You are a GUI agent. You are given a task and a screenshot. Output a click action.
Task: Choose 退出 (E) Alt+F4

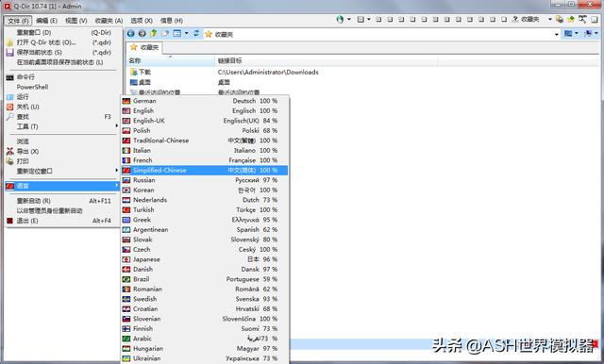coord(61,221)
